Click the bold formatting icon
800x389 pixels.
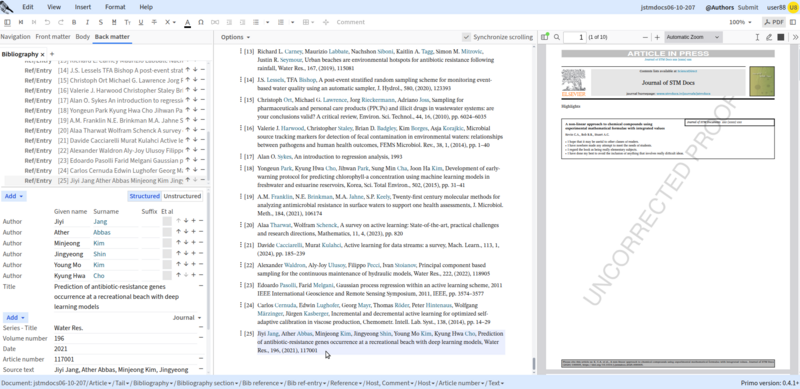[x=74, y=22]
